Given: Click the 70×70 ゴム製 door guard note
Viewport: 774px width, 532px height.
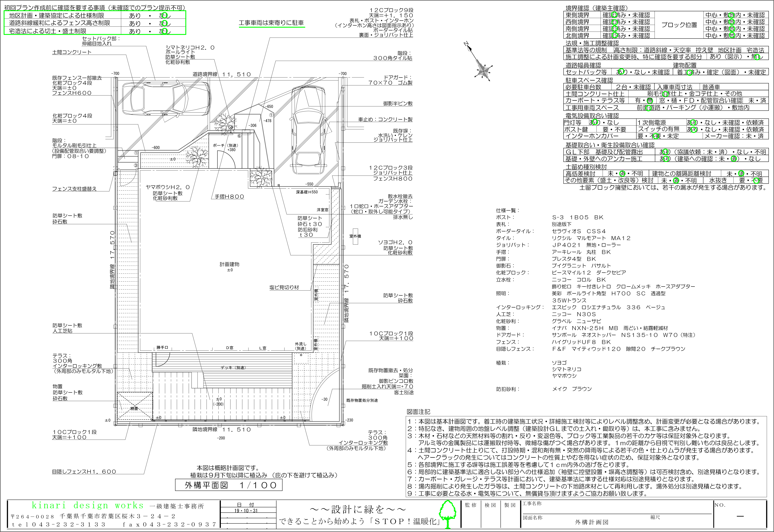Looking at the screenshot, I should (x=390, y=83).
